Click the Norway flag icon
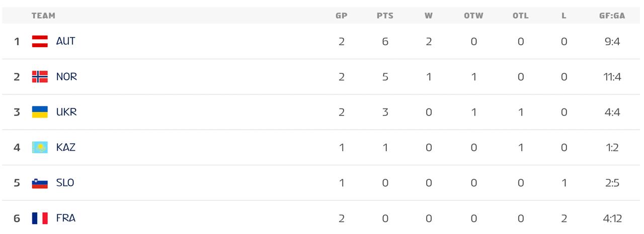 click(x=40, y=77)
